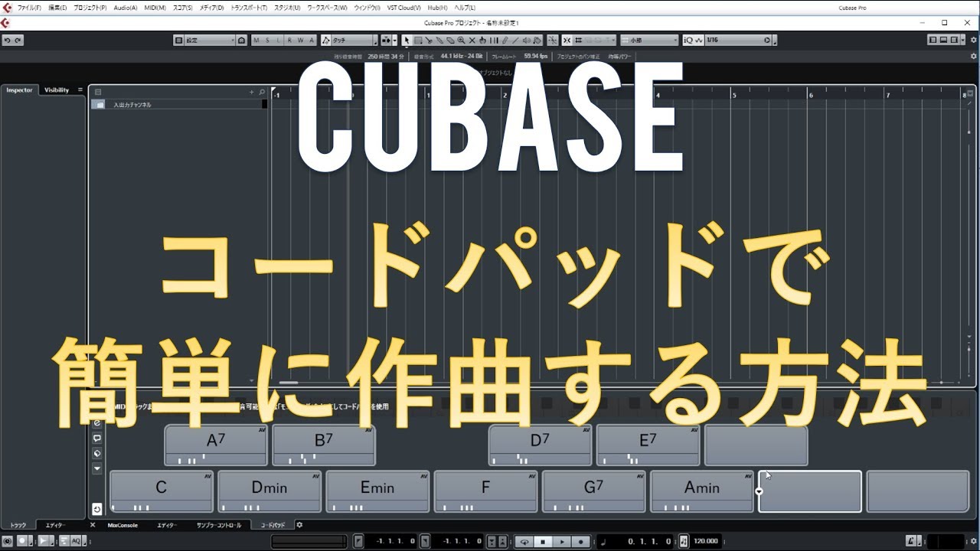Trigger the G7 chord pad
This screenshot has height=551, width=980.
tap(593, 491)
